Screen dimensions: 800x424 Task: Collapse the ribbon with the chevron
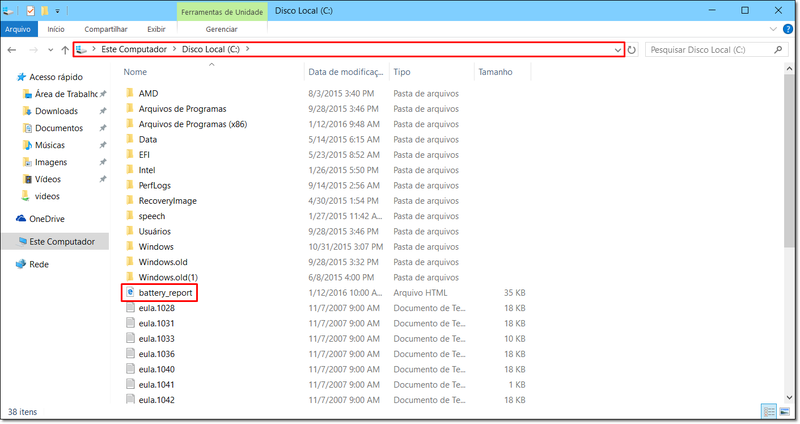pos(773,29)
